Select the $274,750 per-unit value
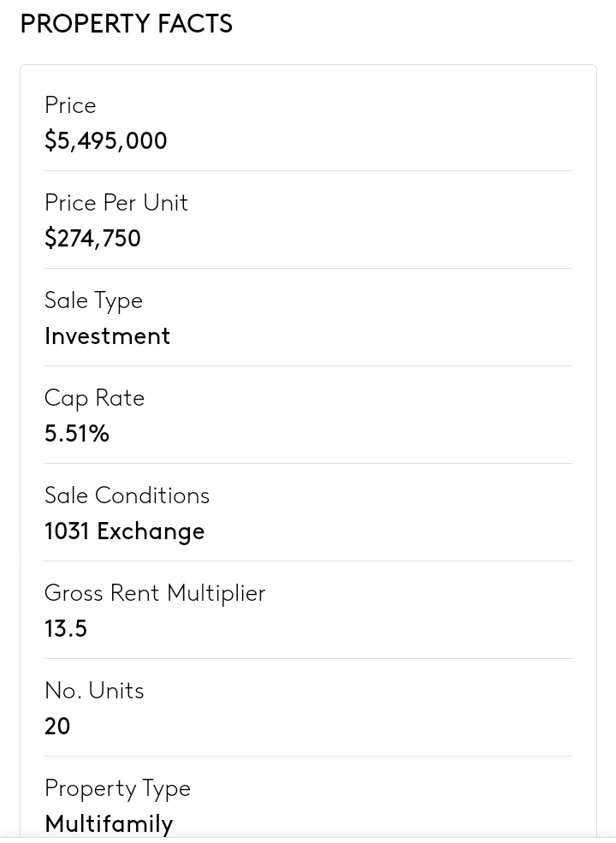The image size is (616, 843). [92, 239]
